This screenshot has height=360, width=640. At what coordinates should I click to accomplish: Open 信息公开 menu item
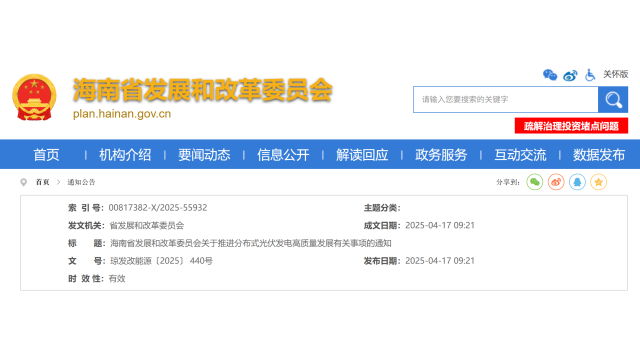click(283, 155)
